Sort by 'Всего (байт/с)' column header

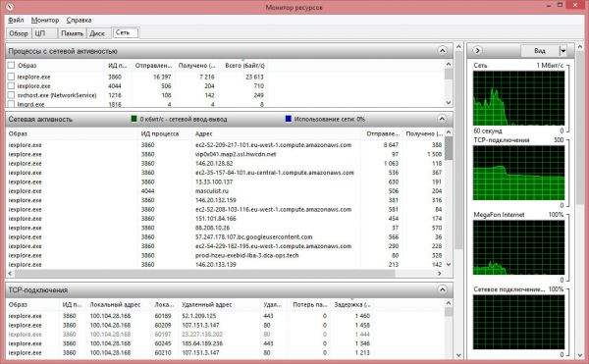point(244,66)
